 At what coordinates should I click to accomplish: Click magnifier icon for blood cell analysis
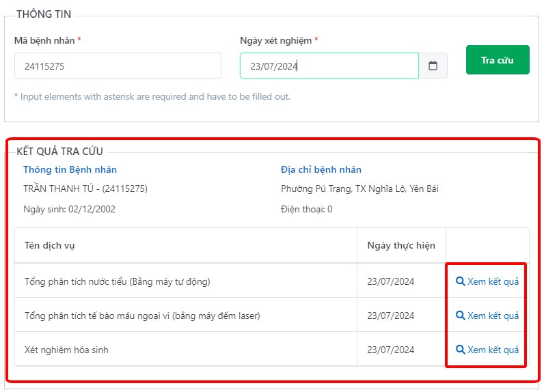coord(460,316)
